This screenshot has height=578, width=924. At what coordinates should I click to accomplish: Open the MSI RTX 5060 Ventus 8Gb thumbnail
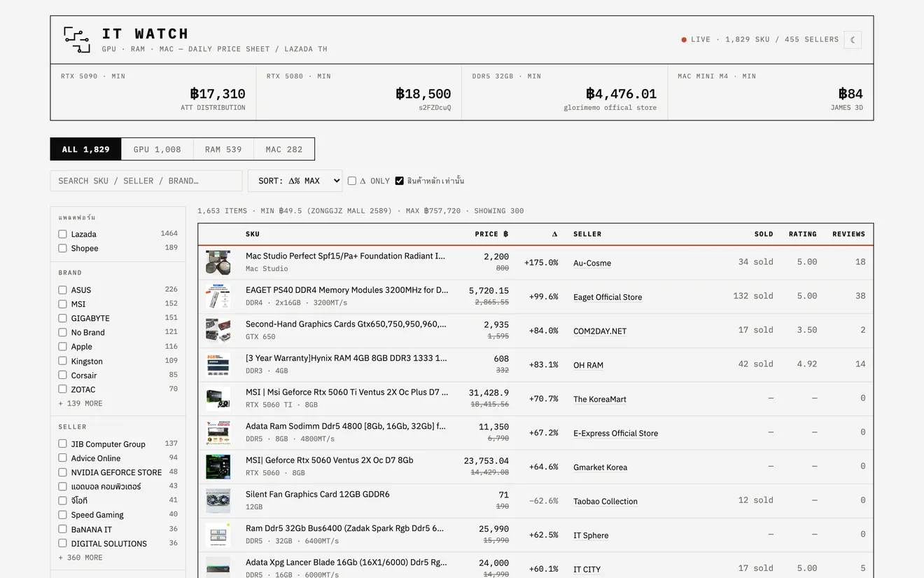(x=218, y=467)
